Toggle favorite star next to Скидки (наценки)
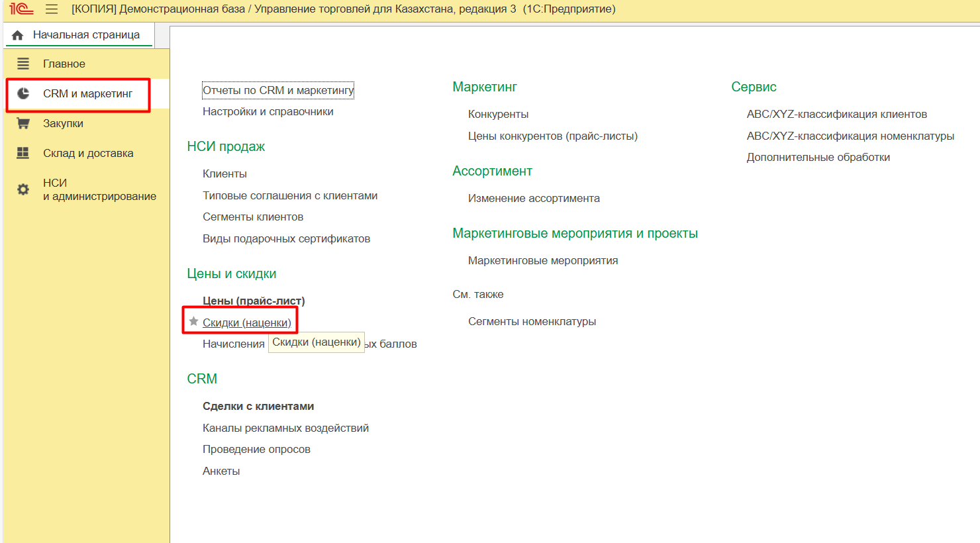 click(193, 322)
